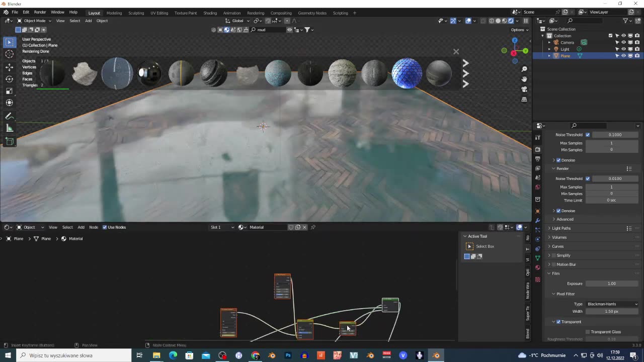The width and height of the screenshot is (644, 362).
Task: Disable viewport Denoise checkbox
Action: tap(558, 160)
